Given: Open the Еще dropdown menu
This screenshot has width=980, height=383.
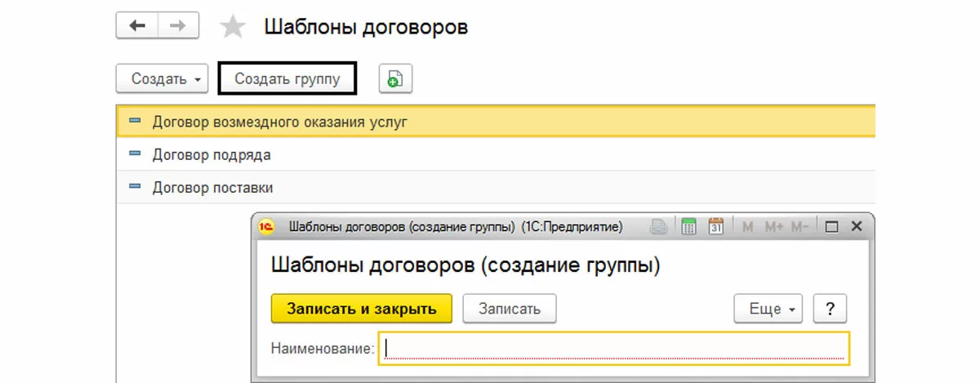Looking at the screenshot, I should pos(768,309).
